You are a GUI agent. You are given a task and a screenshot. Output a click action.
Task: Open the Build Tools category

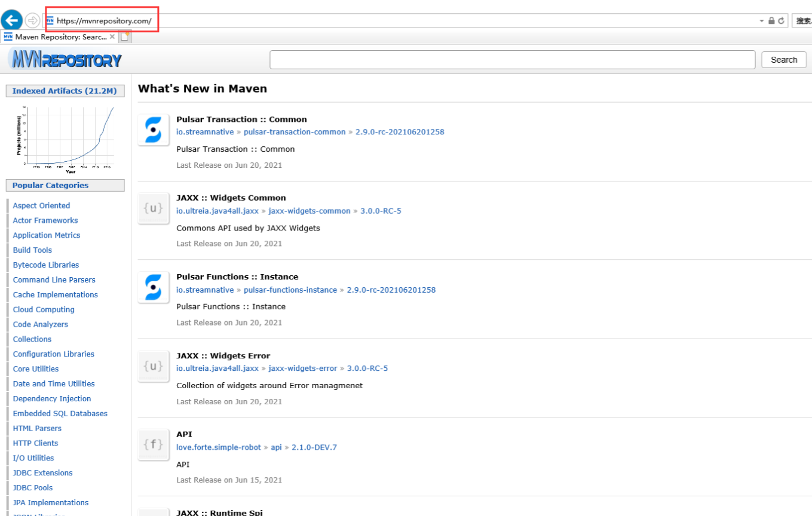(32, 250)
